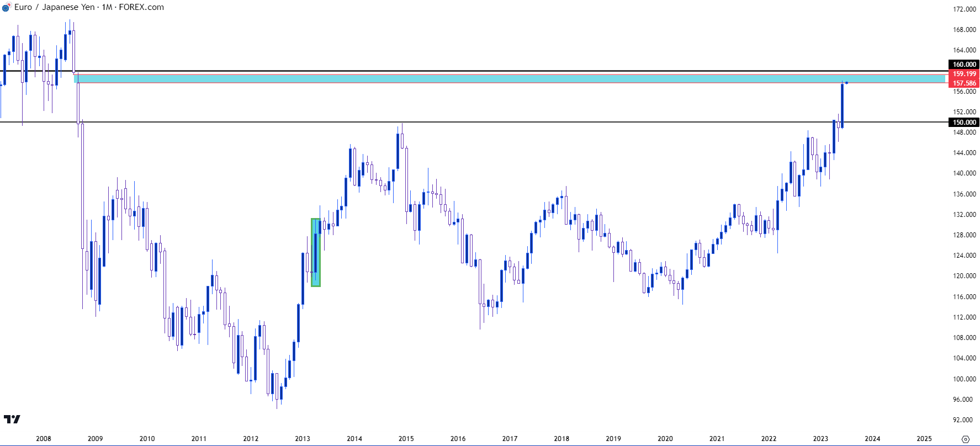Select the black 150.000 price label

963,123
